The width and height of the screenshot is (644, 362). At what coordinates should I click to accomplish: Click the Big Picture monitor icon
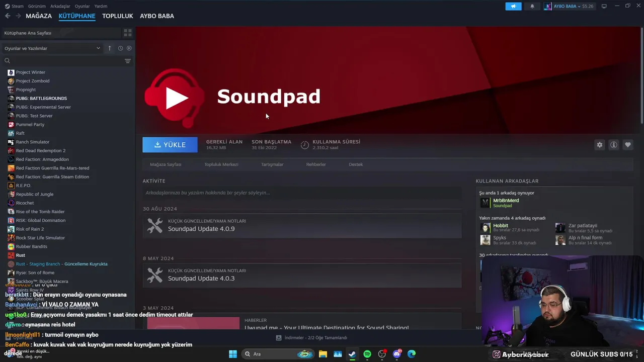604,6
